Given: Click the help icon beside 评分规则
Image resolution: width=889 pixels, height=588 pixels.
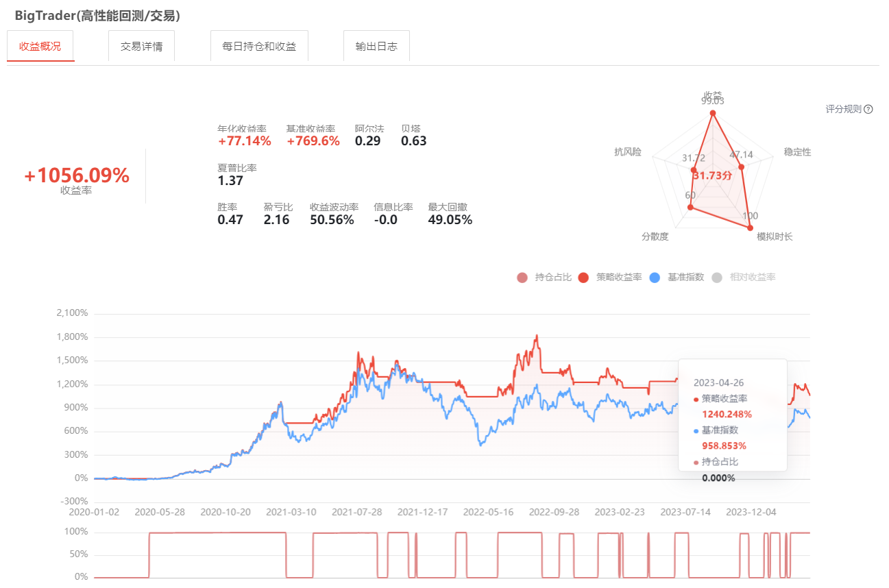Looking at the screenshot, I should pos(868,110).
